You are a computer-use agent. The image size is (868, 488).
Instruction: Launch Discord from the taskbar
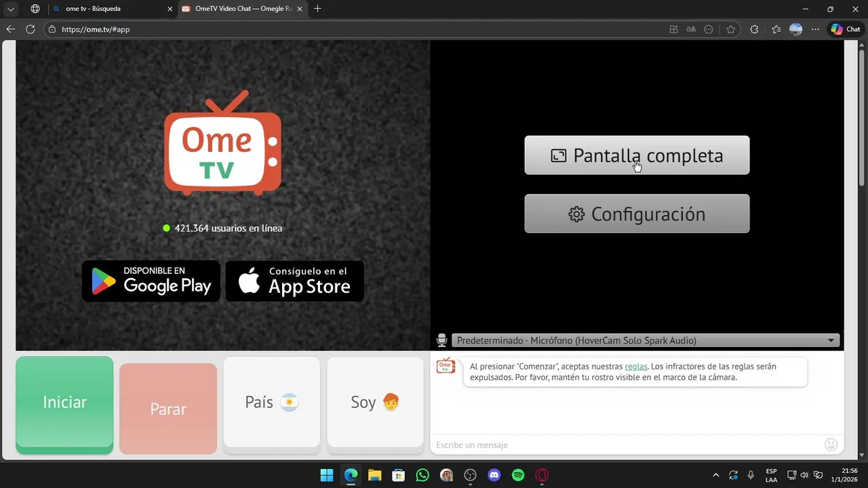(494, 475)
